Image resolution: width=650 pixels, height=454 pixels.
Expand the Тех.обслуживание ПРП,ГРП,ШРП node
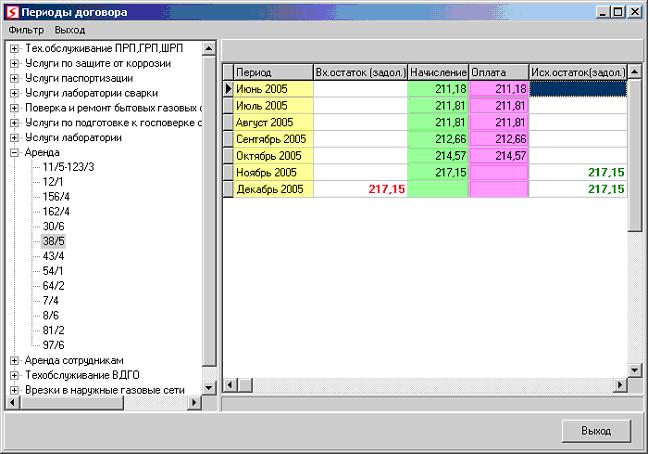click(x=15, y=50)
